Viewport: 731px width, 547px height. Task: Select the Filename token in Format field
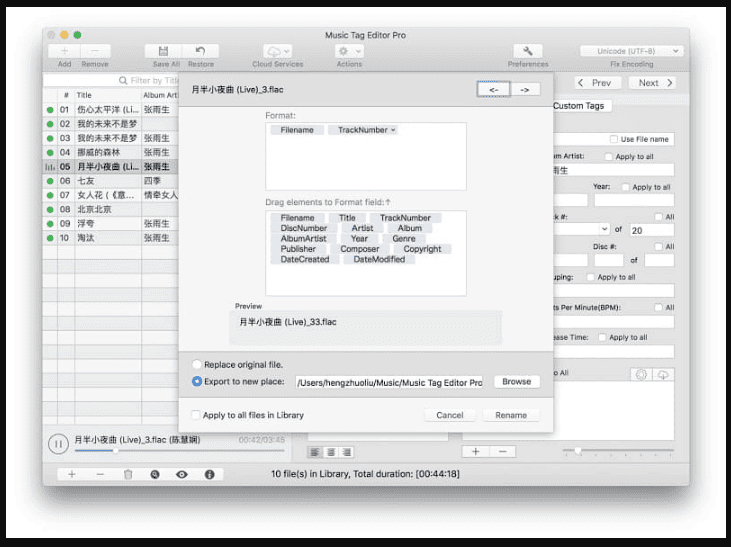coord(297,130)
